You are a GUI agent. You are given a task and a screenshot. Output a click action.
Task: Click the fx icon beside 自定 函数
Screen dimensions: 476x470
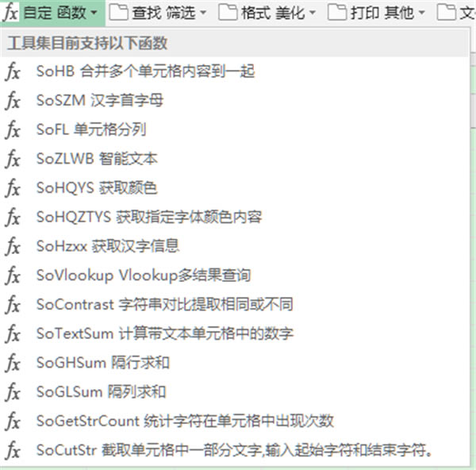[10, 13]
